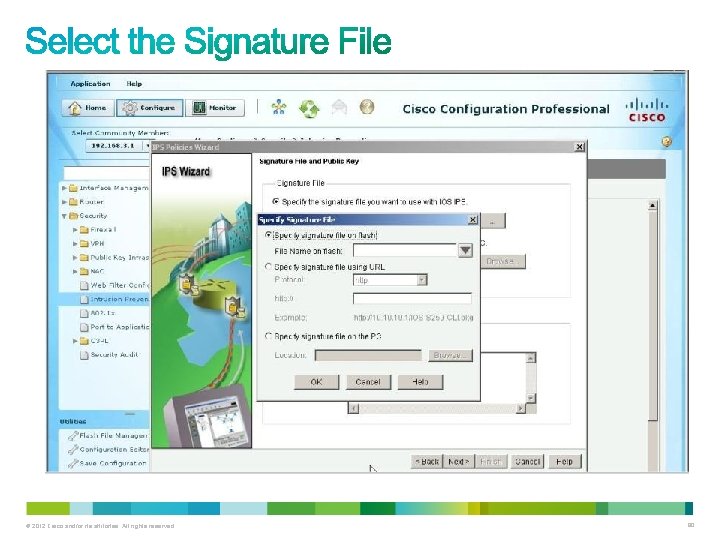Expand the Router folder
Screen dimensions: 720x540
pos(64,202)
